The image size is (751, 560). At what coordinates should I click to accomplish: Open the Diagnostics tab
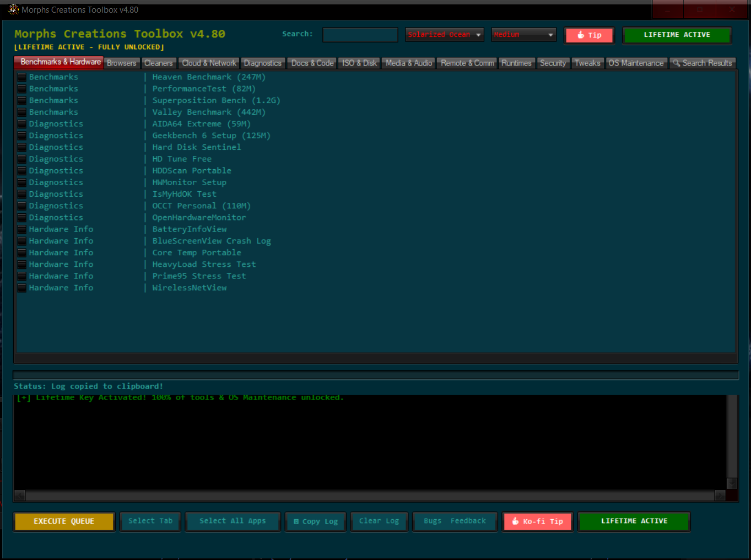click(x=263, y=63)
